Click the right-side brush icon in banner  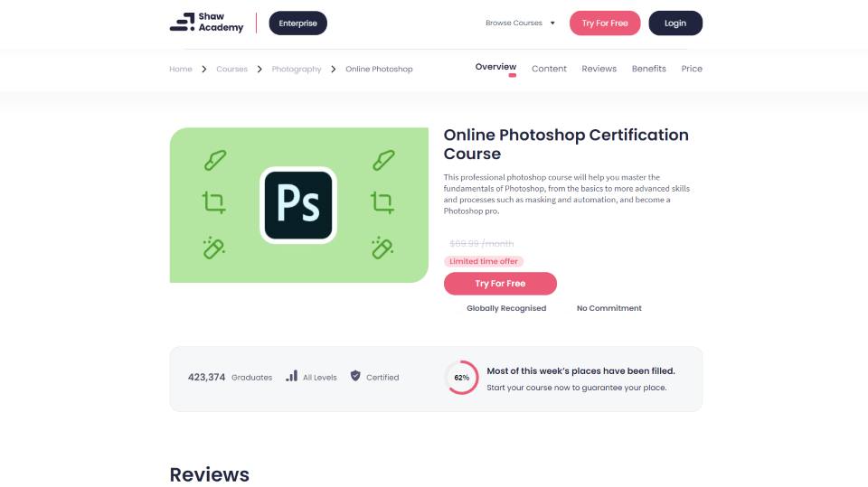pos(383,161)
